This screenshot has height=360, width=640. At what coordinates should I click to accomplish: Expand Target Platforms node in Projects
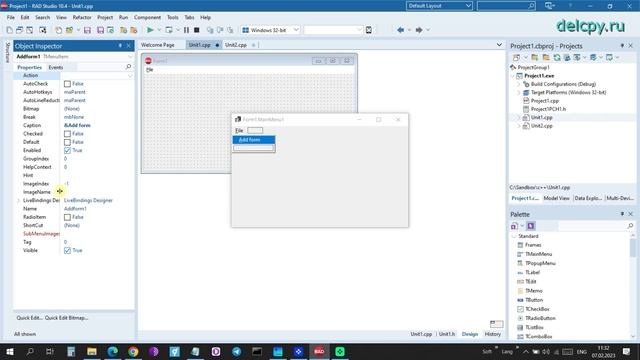coord(519,93)
